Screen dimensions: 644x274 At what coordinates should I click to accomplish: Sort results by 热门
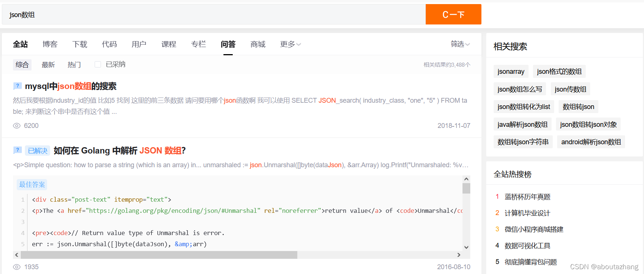74,65
